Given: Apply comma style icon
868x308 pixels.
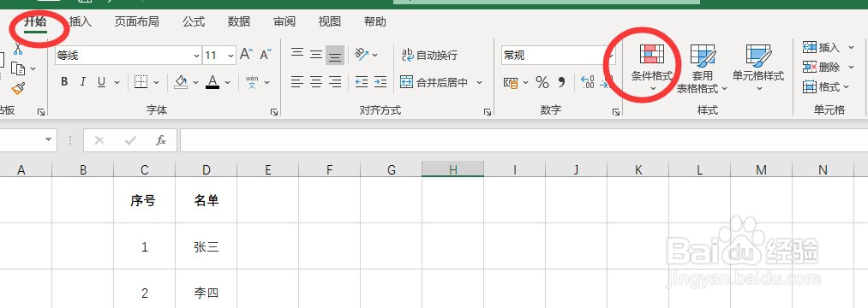Looking at the screenshot, I should pyautogui.click(x=561, y=83).
